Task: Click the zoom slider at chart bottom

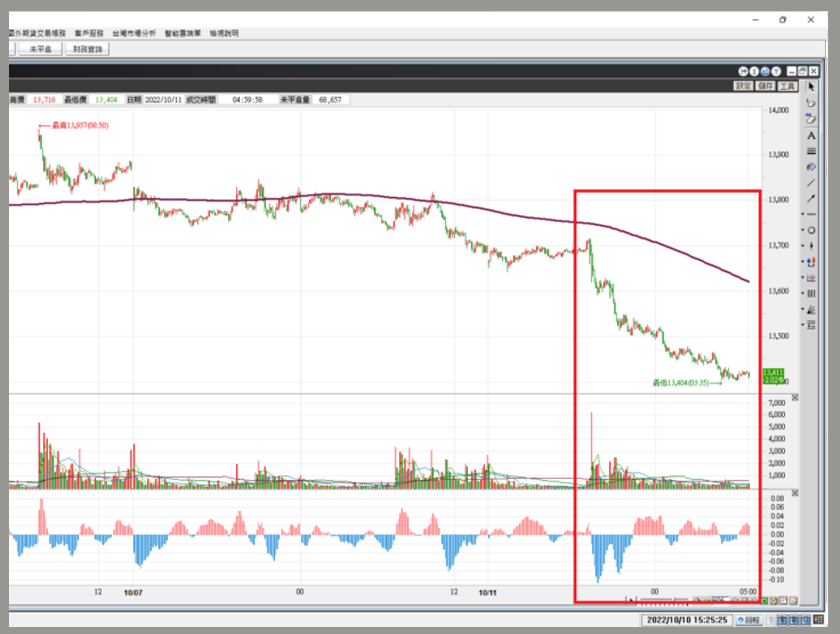Action: click(663, 600)
